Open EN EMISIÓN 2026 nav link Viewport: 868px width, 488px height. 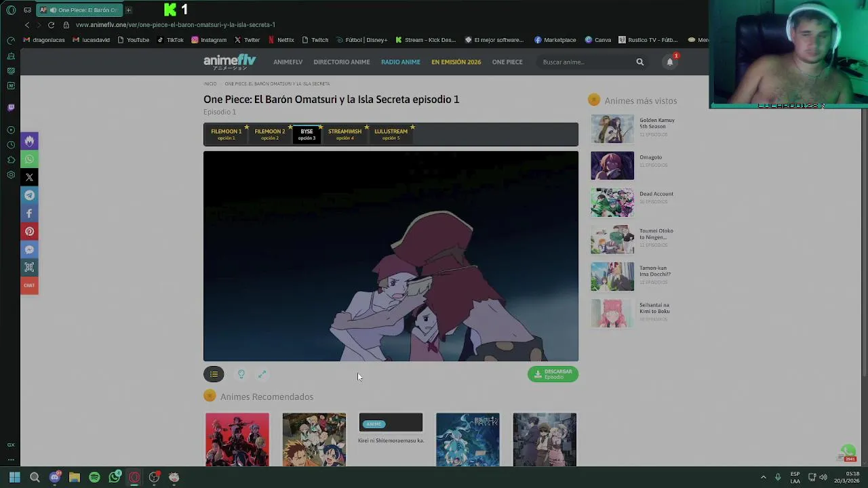(456, 62)
